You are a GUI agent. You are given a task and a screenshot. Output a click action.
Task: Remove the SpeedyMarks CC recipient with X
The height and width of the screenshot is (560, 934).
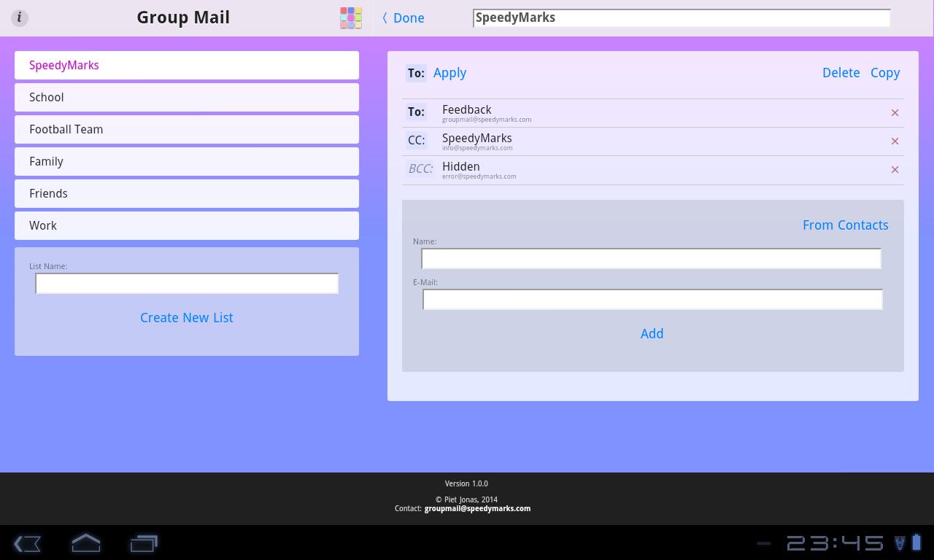tap(895, 141)
